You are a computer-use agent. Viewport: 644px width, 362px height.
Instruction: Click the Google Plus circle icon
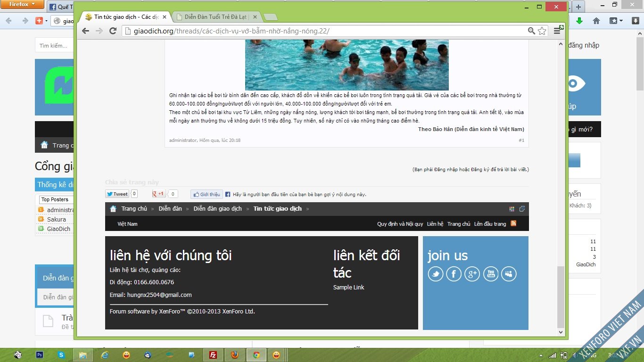coord(472,274)
